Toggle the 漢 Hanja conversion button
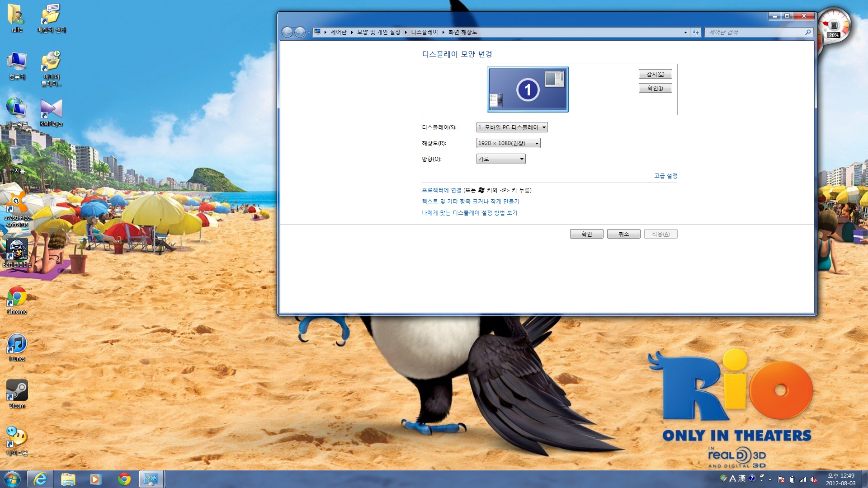 pos(742,478)
